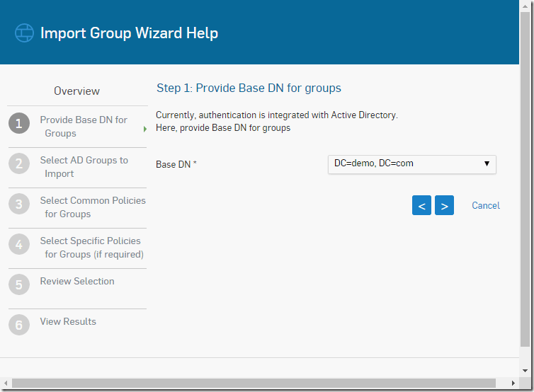Click the horizontal scrollbar thumb
The image size is (534, 392).
coord(254,383)
